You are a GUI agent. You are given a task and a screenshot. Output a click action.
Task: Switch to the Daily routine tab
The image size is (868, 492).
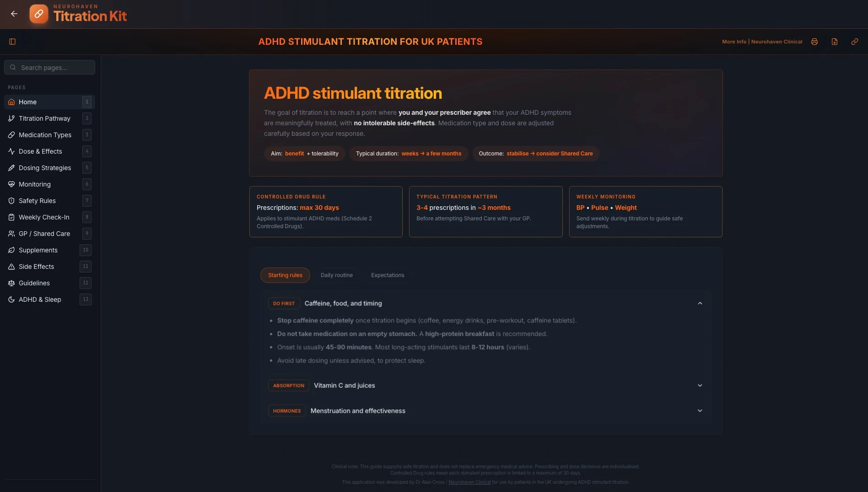pos(336,275)
